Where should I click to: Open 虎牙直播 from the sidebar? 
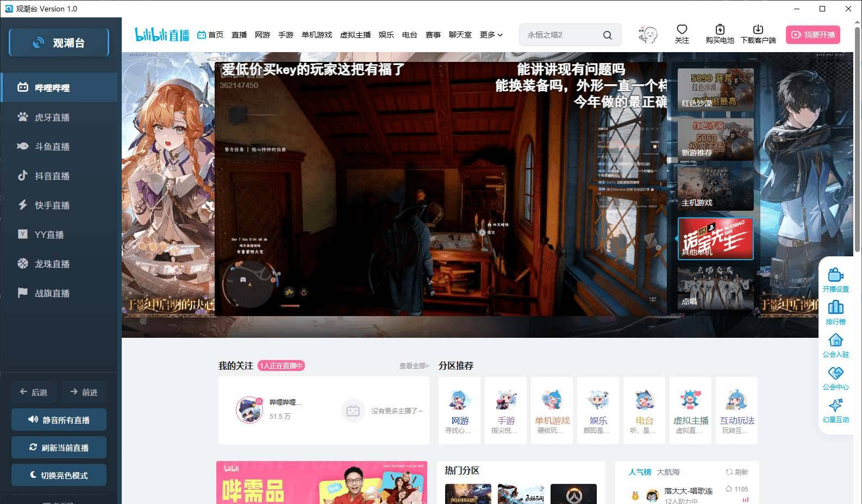coord(59,117)
